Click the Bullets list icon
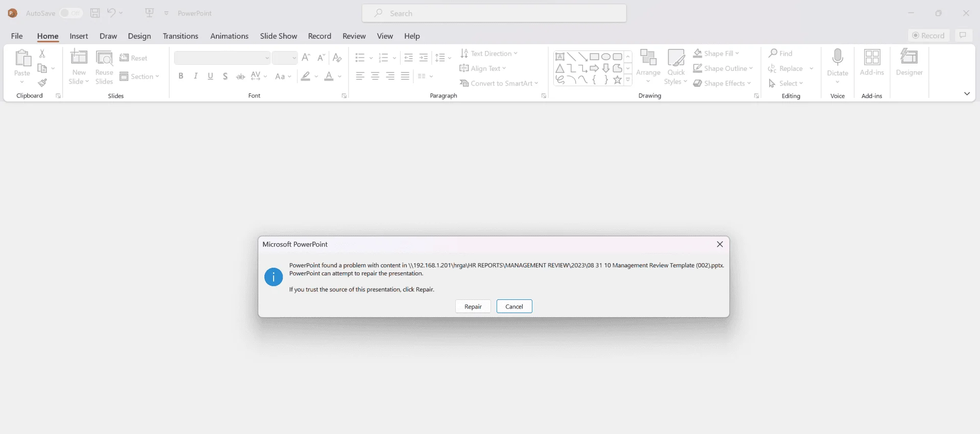The image size is (980, 434). click(x=360, y=58)
